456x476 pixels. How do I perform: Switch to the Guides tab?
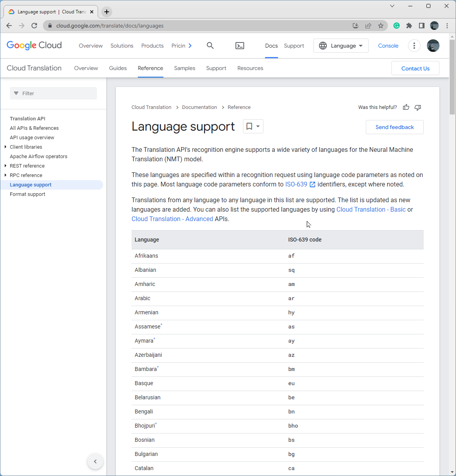[x=118, y=68]
